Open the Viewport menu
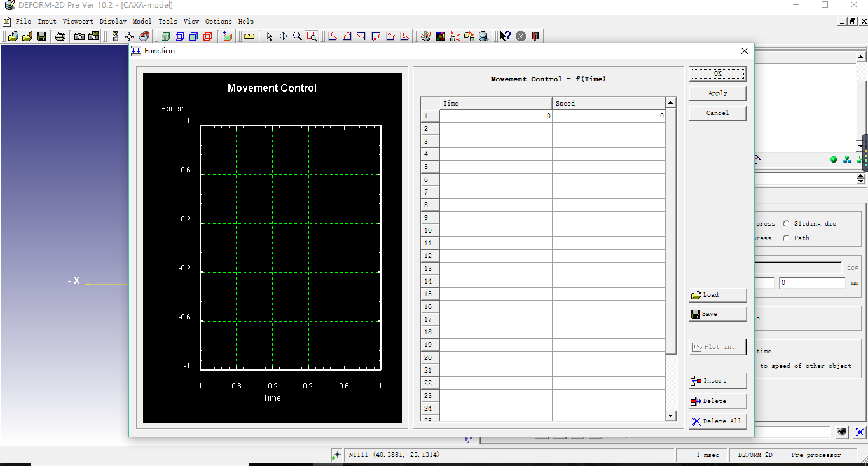 [x=78, y=21]
